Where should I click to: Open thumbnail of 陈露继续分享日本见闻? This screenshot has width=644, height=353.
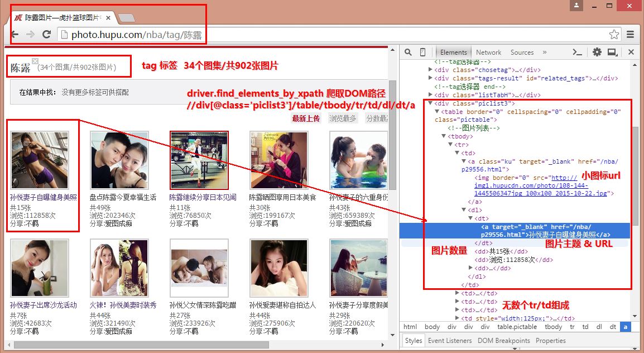[199, 160]
